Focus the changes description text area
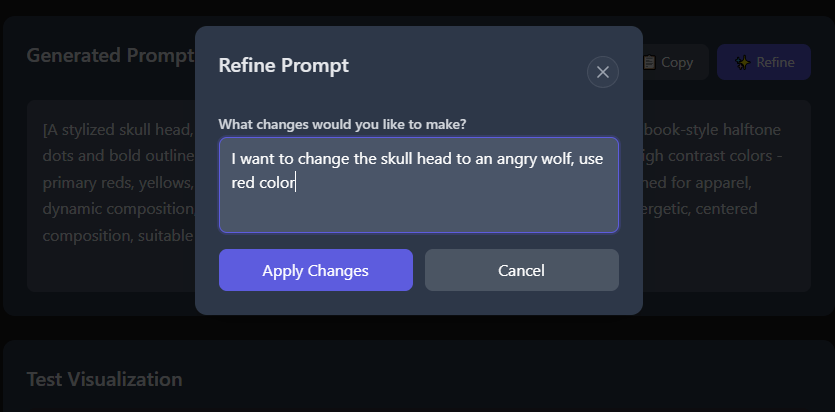This screenshot has width=835, height=412. click(x=419, y=185)
